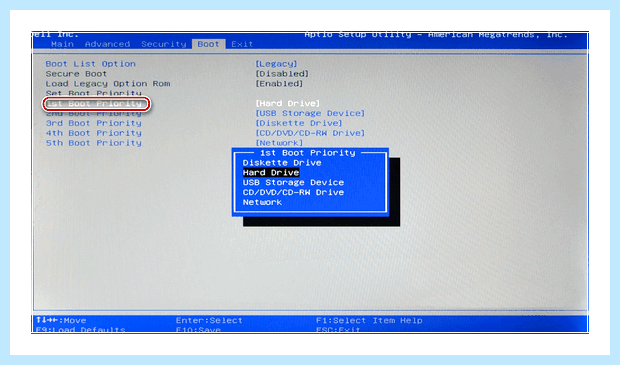Viewport: 620px width, 365px height.
Task: Select the 3rd Boot Priority row
Action: pyautogui.click(x=93, y=123)
